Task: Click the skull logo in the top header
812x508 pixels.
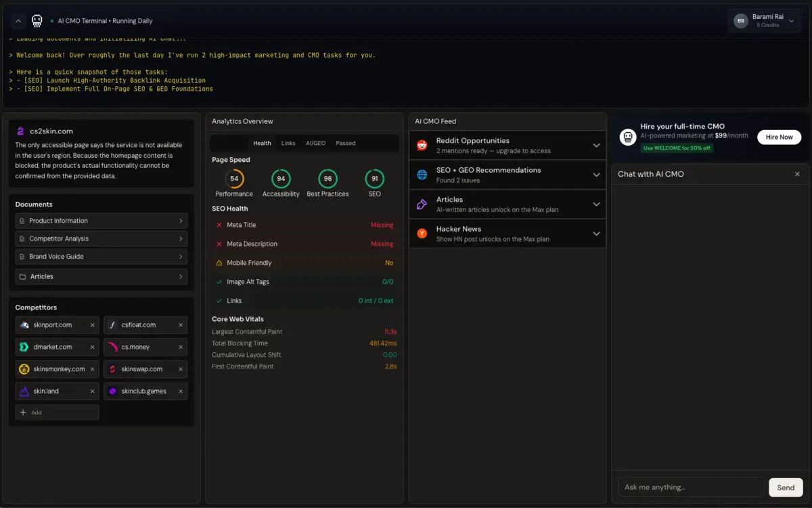Action: pyautogui.click(x=37, y=21)
